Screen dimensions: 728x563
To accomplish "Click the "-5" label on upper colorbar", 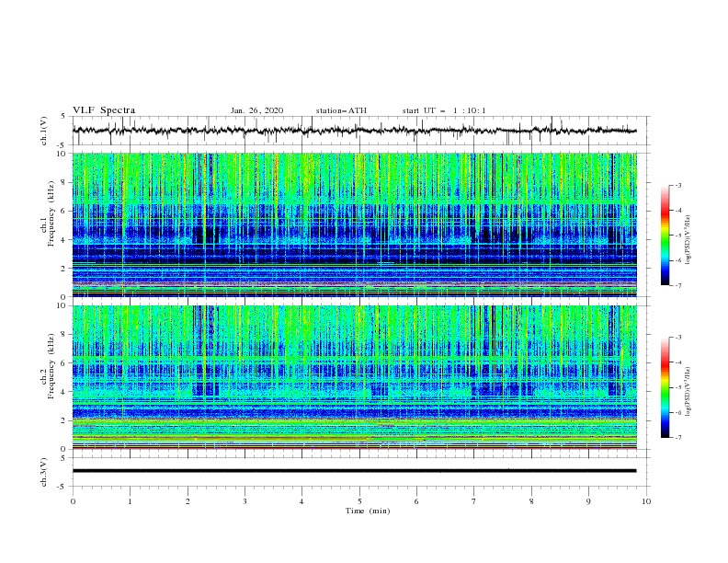I will [x=677, y=236].
